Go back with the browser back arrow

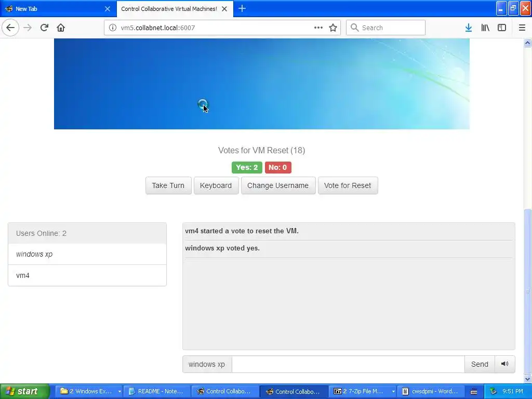click(x=10, y=28)
